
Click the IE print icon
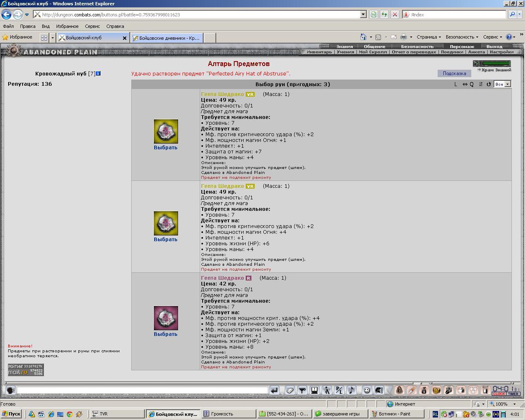[x=404, y=37]
